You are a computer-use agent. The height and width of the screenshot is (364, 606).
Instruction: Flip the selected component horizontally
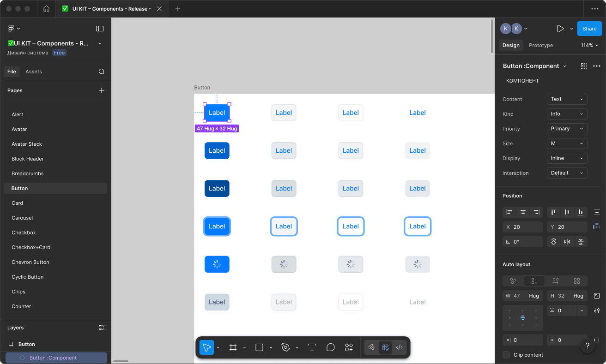[567, 241]
